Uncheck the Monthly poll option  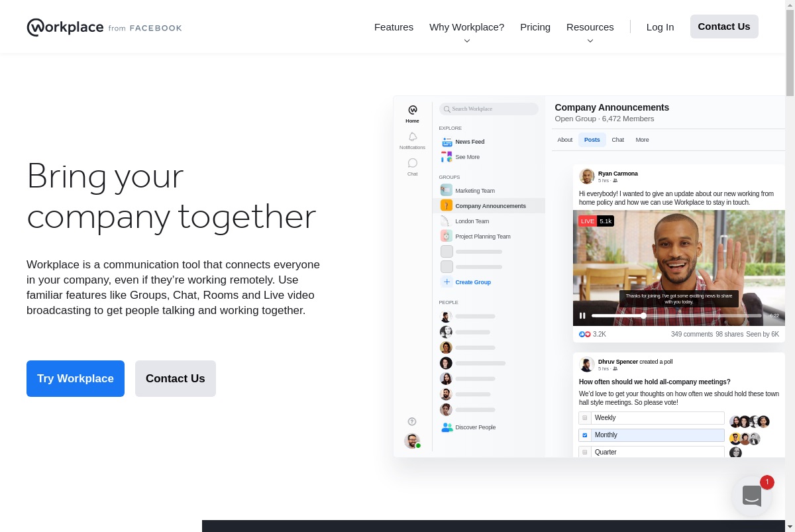[x=584, y=435]
